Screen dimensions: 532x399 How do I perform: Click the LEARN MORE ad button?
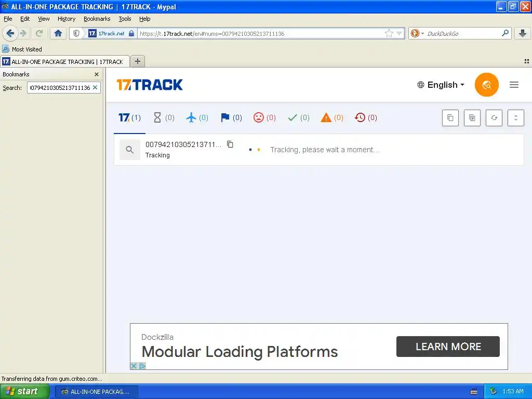point(448,347)
